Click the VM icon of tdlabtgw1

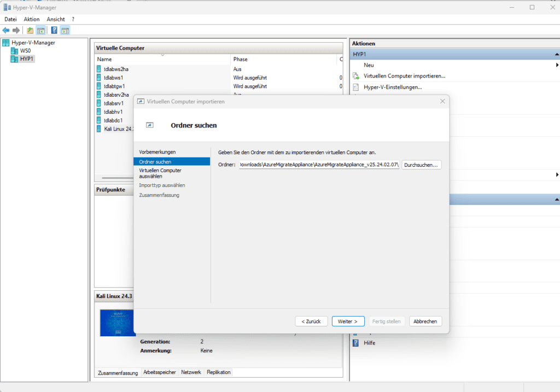pos(99,86)
